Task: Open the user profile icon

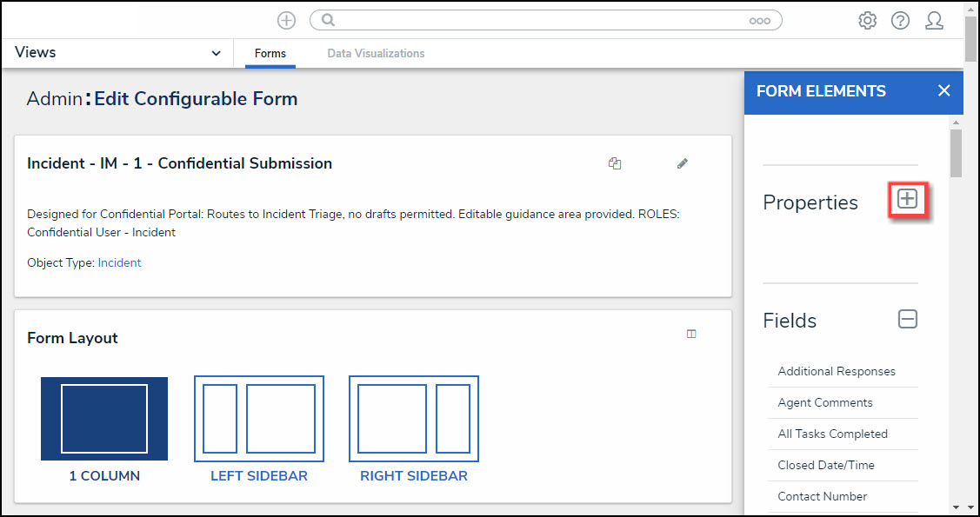Action: 934,20
